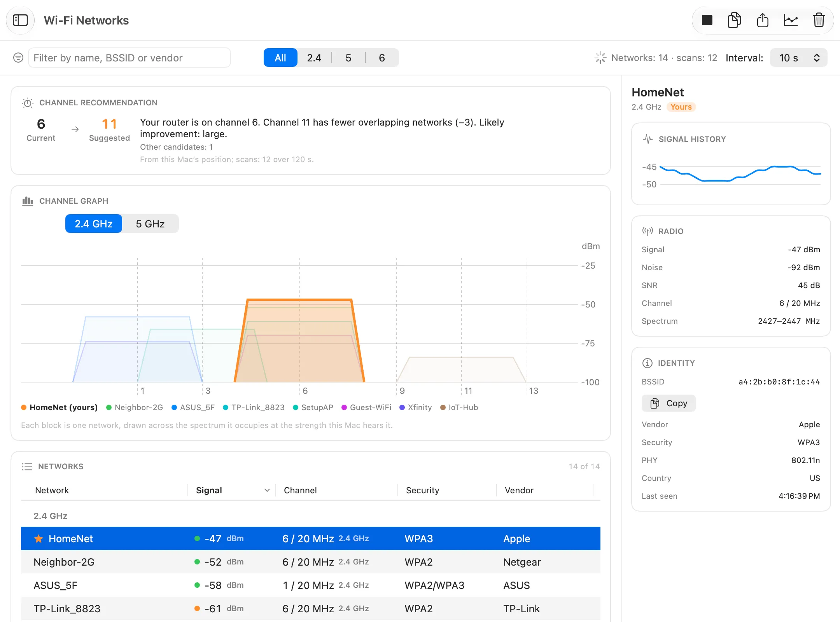Click the filter options icon
This screenshot has height=622, width=840.
click(x=18, y=58)
